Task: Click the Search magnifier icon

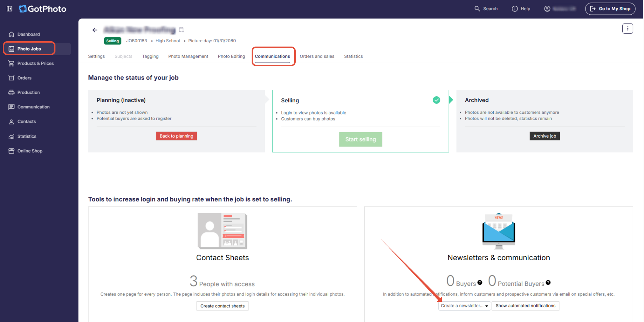Action: point(477,9)
